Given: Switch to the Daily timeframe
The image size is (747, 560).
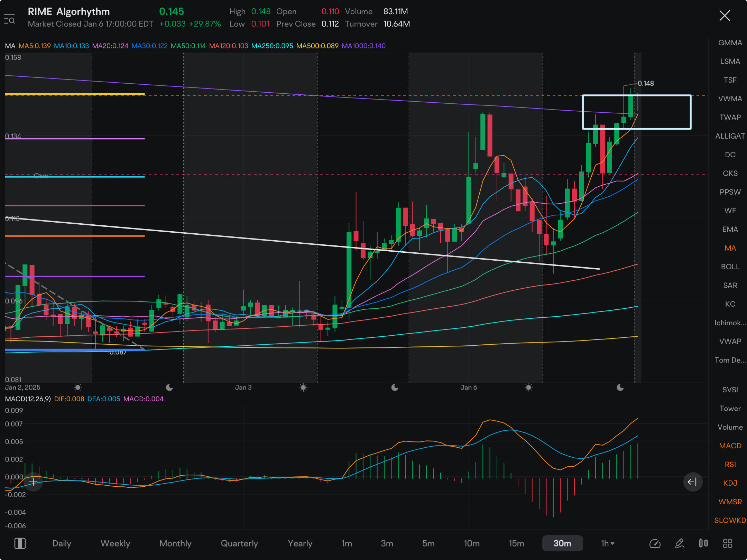Looking at the screenshot, I should pyautogui.click(x=62, y=543).
